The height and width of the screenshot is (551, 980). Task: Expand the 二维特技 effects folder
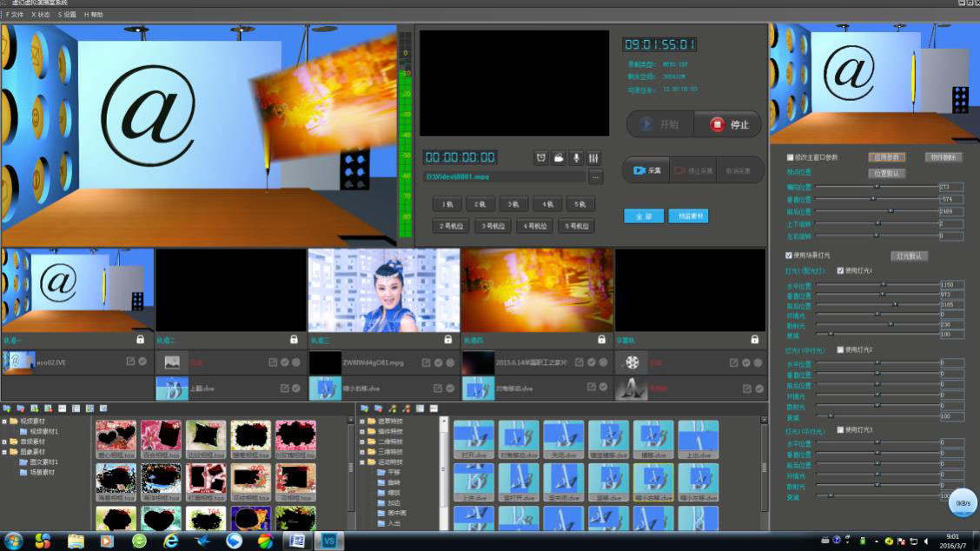tap(362, 441)
